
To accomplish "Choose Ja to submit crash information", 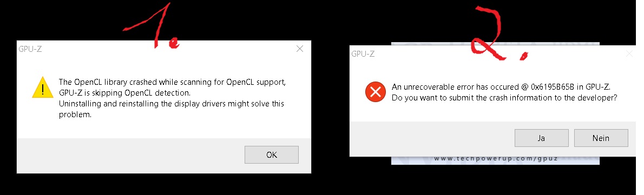I will tap(541, 138).
